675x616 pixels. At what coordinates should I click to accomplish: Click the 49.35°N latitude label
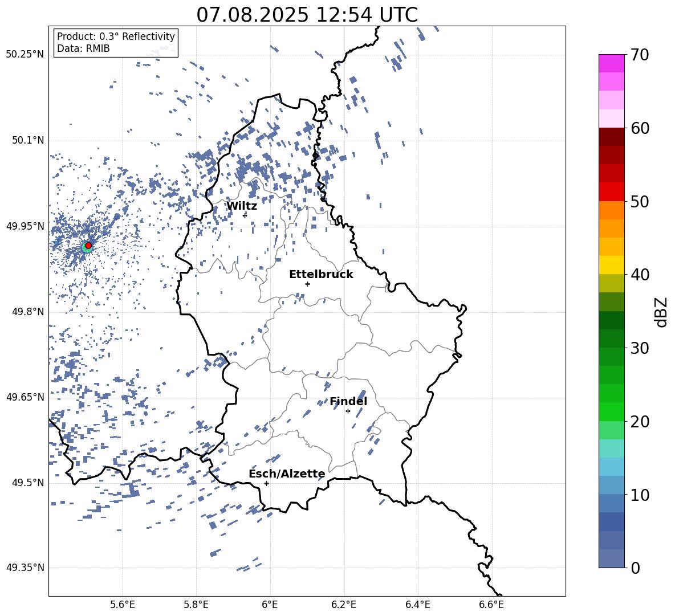(25, 568)
